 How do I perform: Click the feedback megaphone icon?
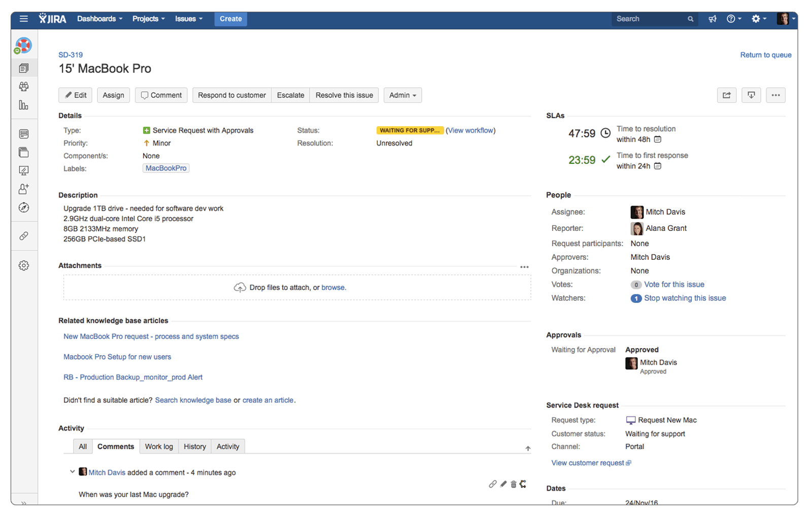713,19
